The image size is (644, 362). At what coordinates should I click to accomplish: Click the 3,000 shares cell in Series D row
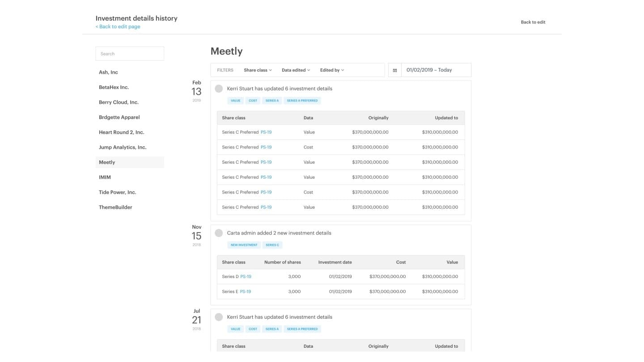(x=294, y=277)
